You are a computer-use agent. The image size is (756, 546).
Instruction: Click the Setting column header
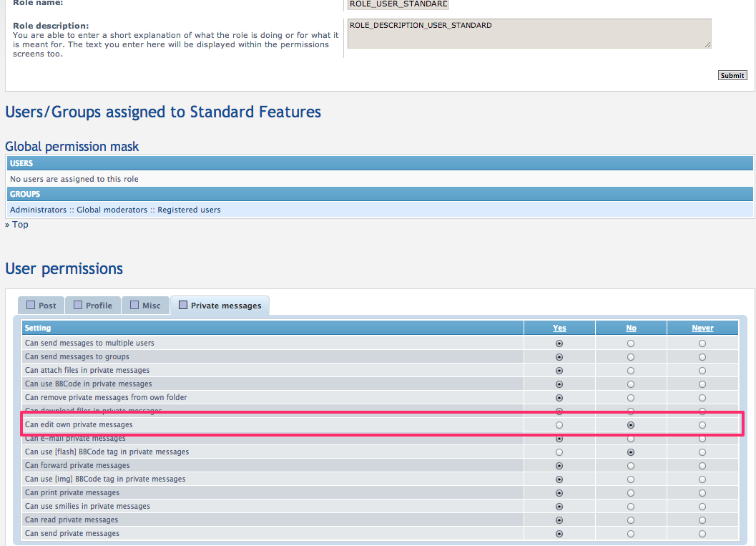click(x=273, y=328)
